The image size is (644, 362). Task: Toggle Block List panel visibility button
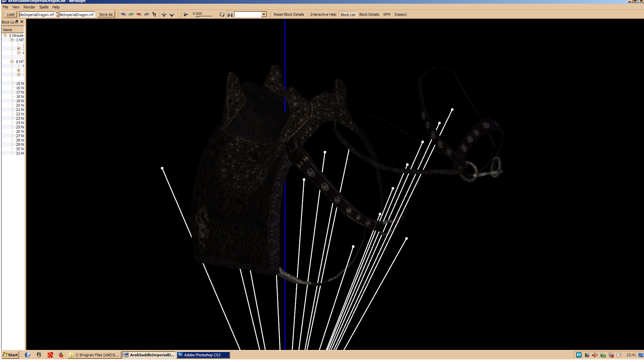coord(348,14)
